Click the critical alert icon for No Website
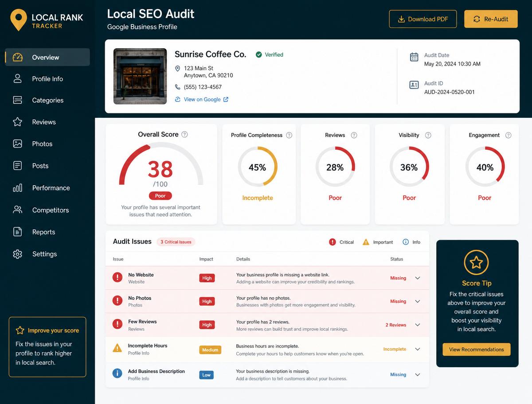 click(x=117, y=277)
